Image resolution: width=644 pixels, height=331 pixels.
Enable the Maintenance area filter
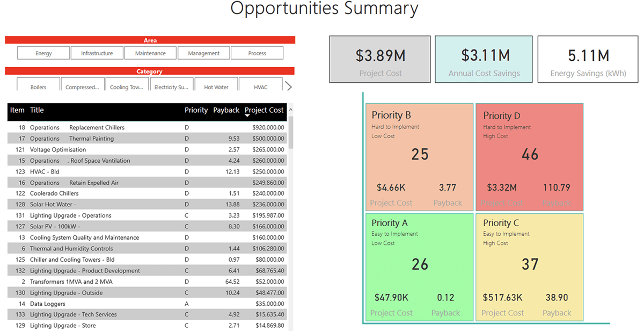[150, 53]
